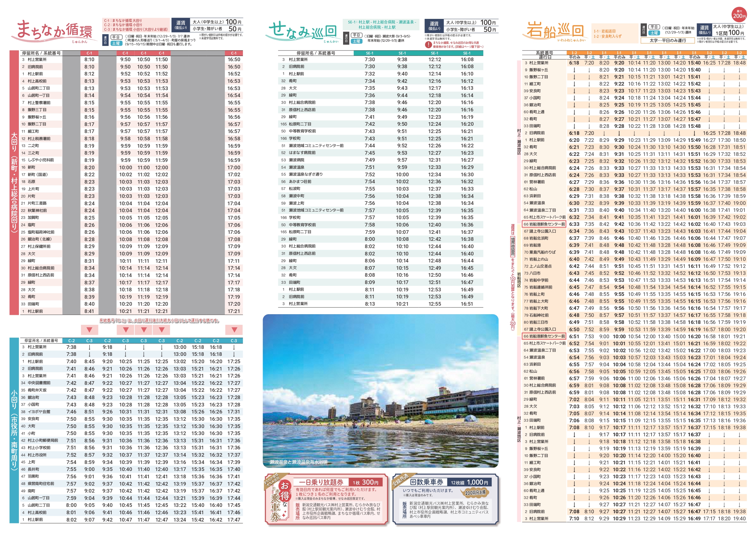Click stop row 56 あかまつ荘前

point(381,182)
